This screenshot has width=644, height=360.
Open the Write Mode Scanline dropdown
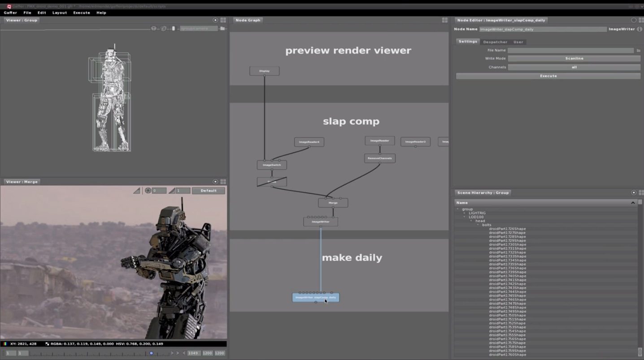[574, 59]
